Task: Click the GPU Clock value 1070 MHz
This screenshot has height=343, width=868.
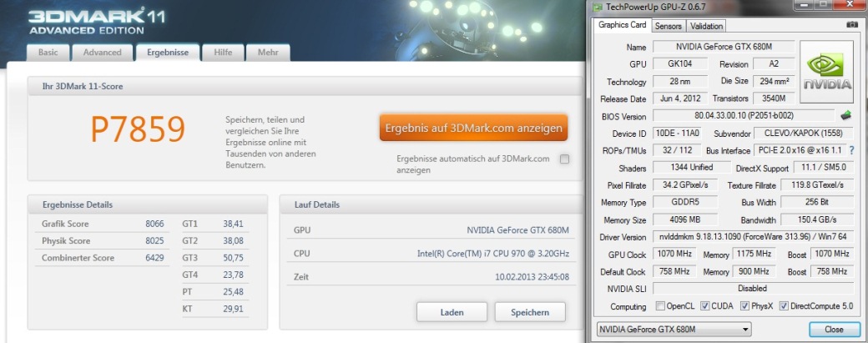Action: pos(675,254)
